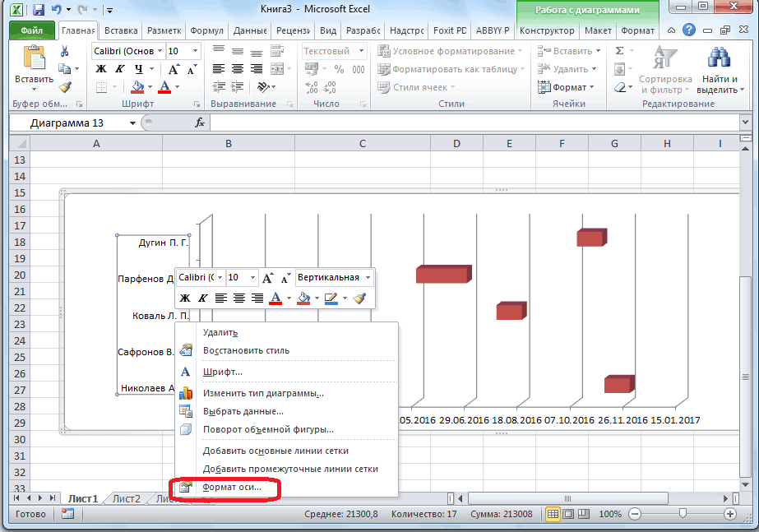Click the AutoSum sigma icon
The image size is (759, 532).
point(618,51)
